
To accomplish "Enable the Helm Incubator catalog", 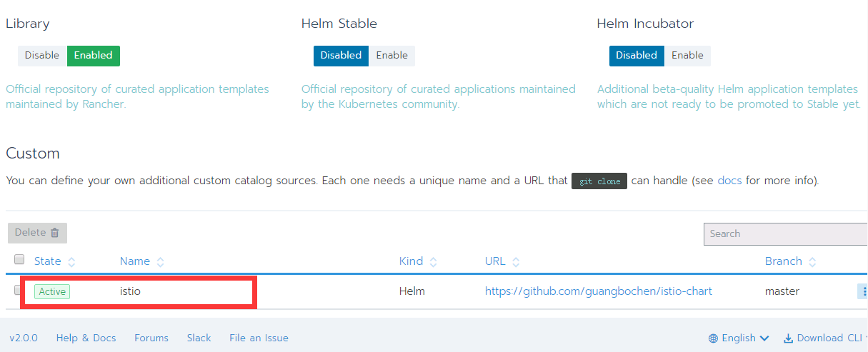I will (688, 56).
